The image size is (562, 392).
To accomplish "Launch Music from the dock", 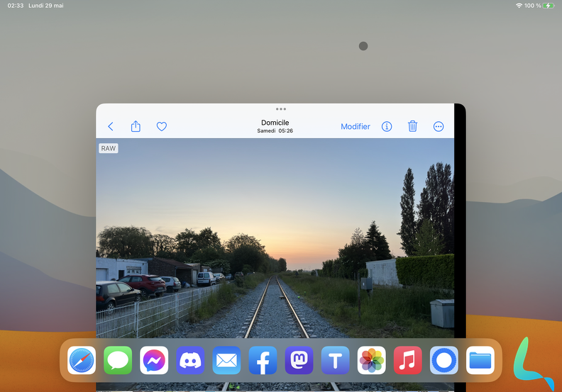I will [x=408, y=360].
